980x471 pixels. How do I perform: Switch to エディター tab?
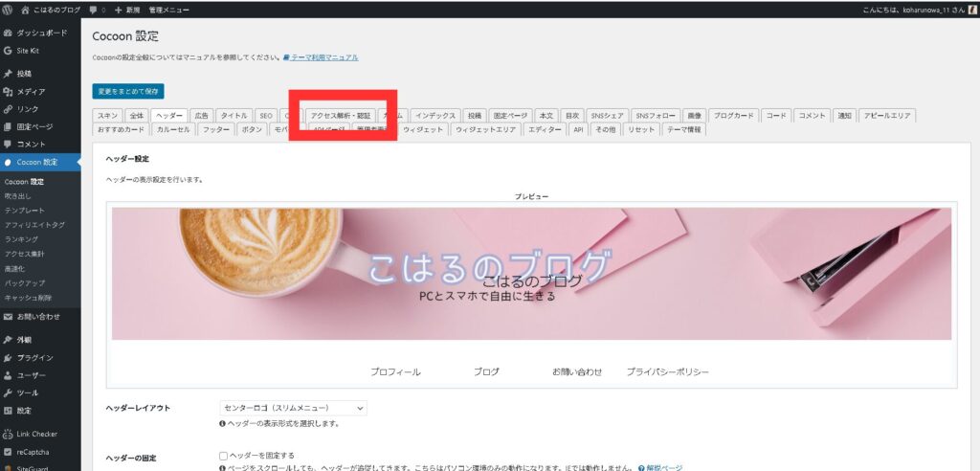point(545,129)
